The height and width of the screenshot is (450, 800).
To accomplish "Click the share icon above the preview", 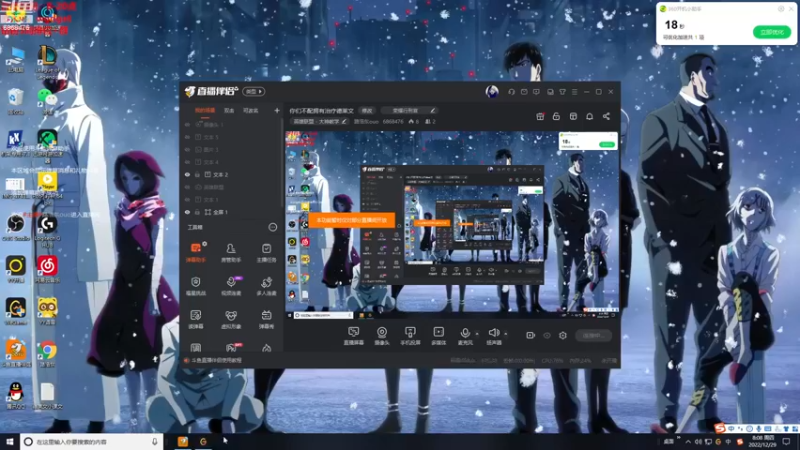I will tap(606, 116).
